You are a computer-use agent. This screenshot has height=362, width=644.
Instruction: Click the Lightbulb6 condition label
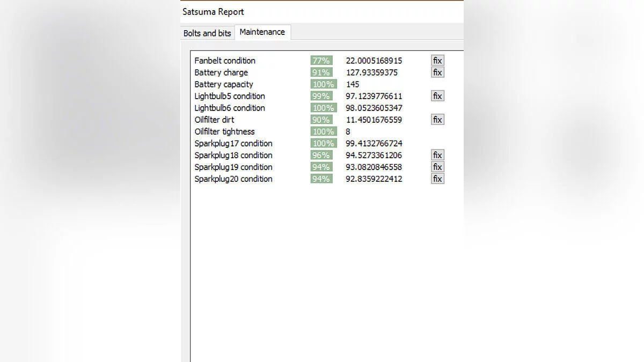(230, 108)
